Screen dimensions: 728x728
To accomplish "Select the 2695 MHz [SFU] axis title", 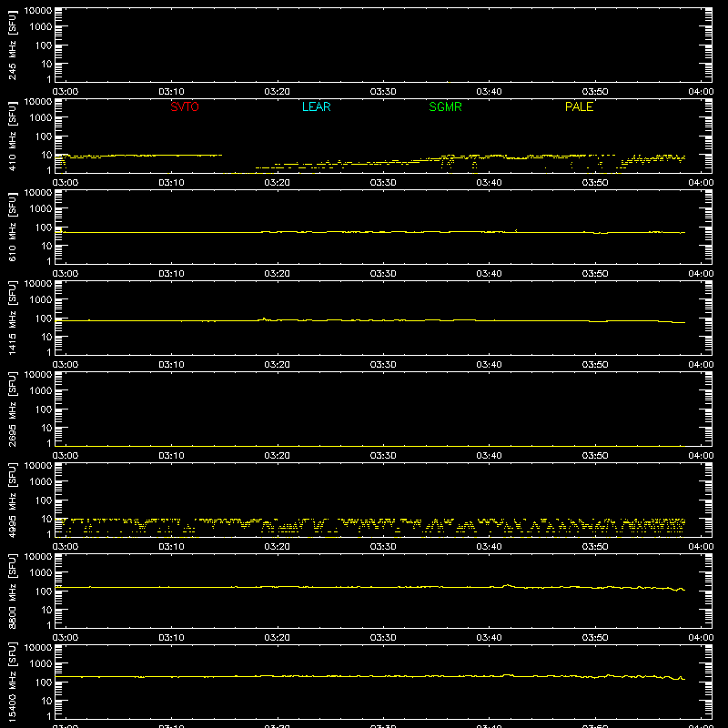I will (x=13, y=409).
